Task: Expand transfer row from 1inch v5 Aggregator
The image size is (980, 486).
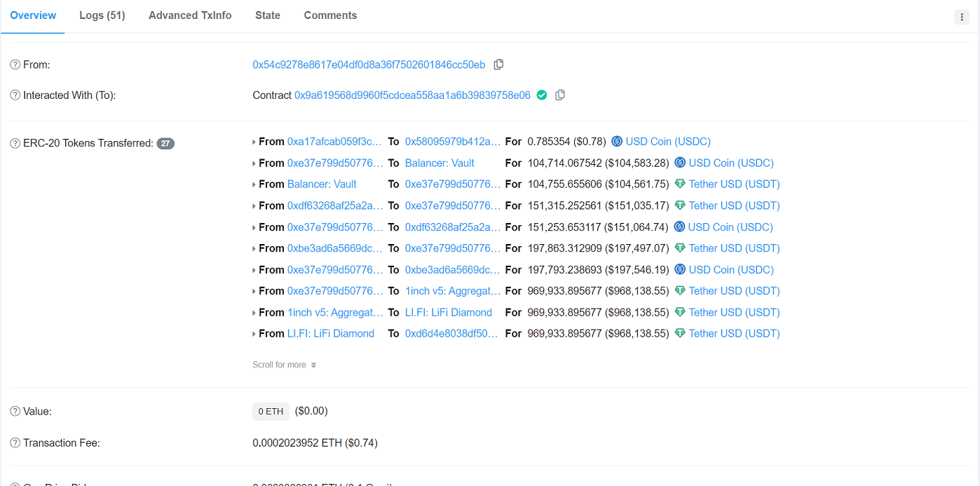Action: click(254, 313)
